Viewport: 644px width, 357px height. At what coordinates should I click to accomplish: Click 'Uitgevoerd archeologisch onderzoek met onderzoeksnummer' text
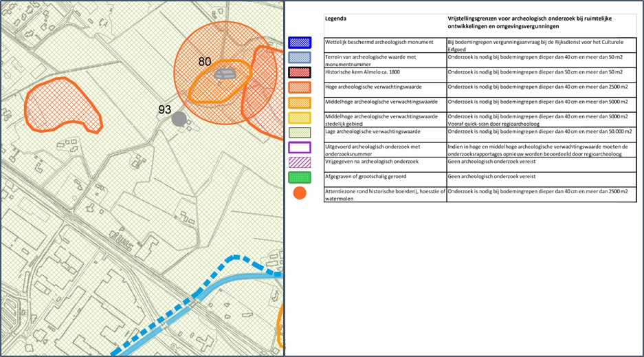373,150
